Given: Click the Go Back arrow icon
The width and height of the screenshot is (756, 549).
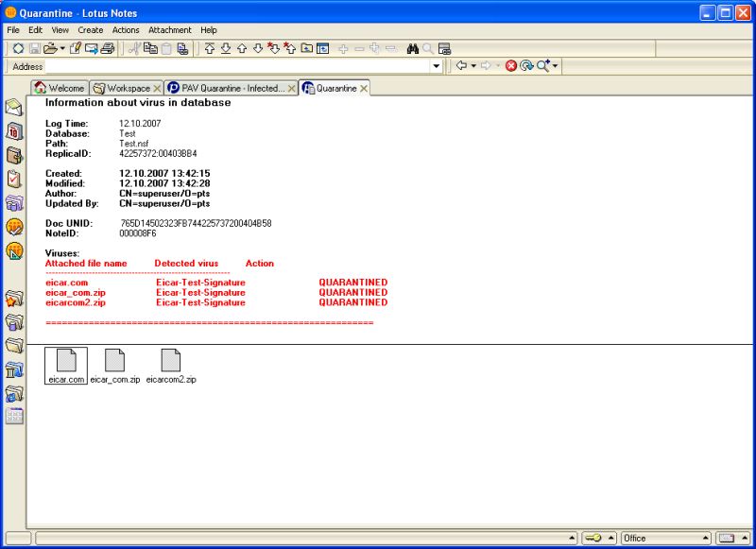Looking at the screenshot, I should pyautogui.click(x=461, y=65).
